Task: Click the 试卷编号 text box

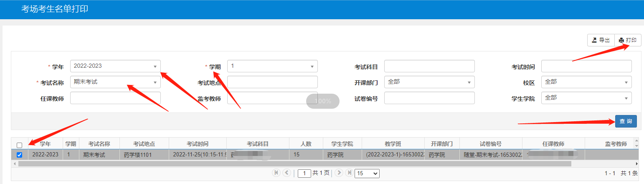Action: click(x=429, y=98)
